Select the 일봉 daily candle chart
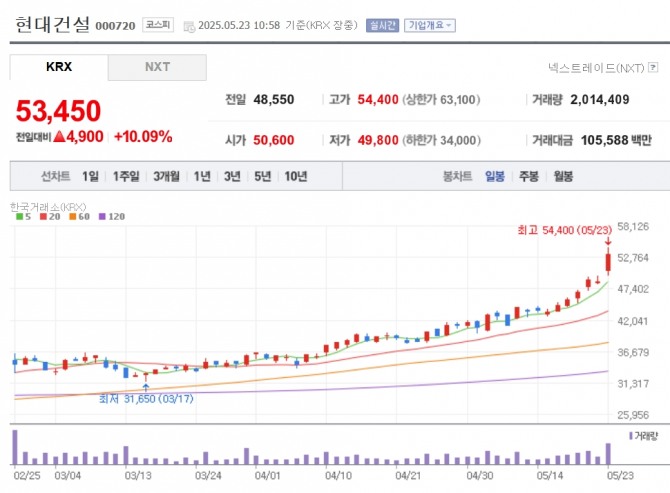 (x=495, y=176)
